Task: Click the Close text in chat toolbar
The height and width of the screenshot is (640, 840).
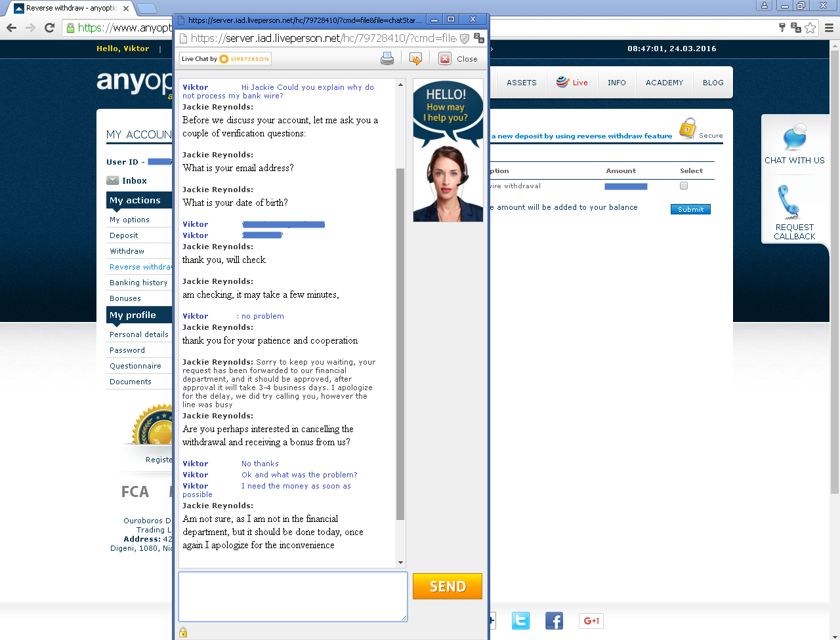Action: pos(467,59)
